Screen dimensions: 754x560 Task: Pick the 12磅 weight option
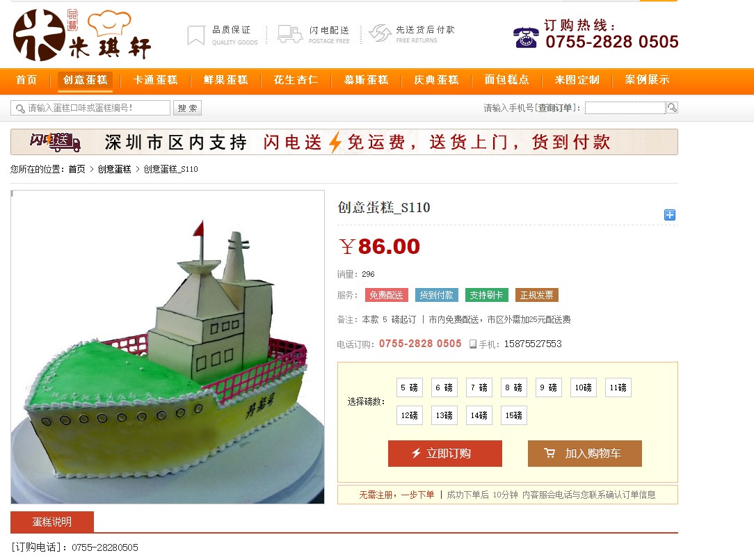tap(409, 415)
